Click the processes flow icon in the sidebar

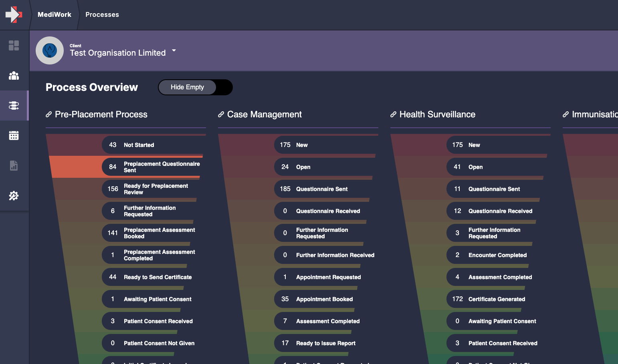click(x=14, y=105)
